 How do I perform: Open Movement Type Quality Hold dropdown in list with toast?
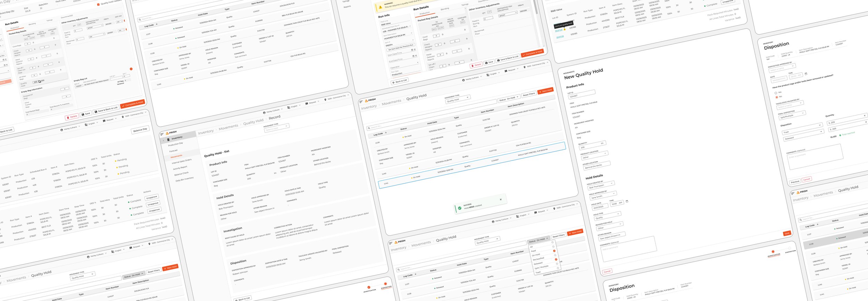point(458,99)
